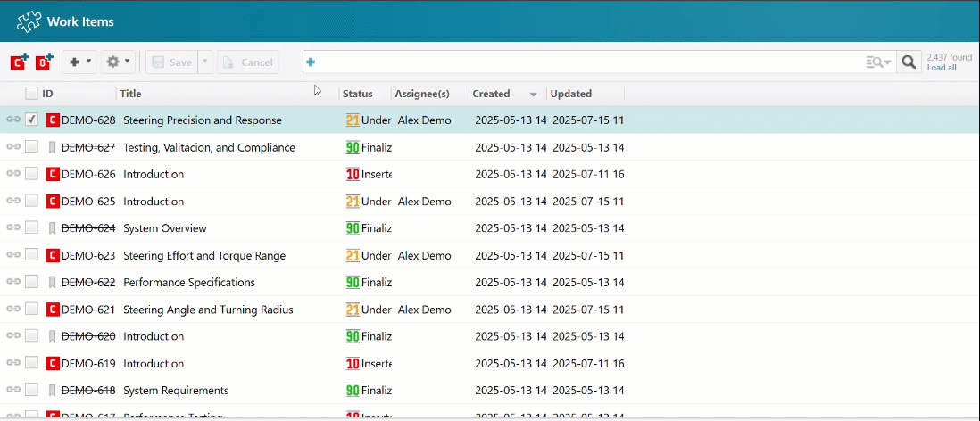980x421 pixels.
Task: Check the box for DEMO-625 row
Action: click(31, 202)
